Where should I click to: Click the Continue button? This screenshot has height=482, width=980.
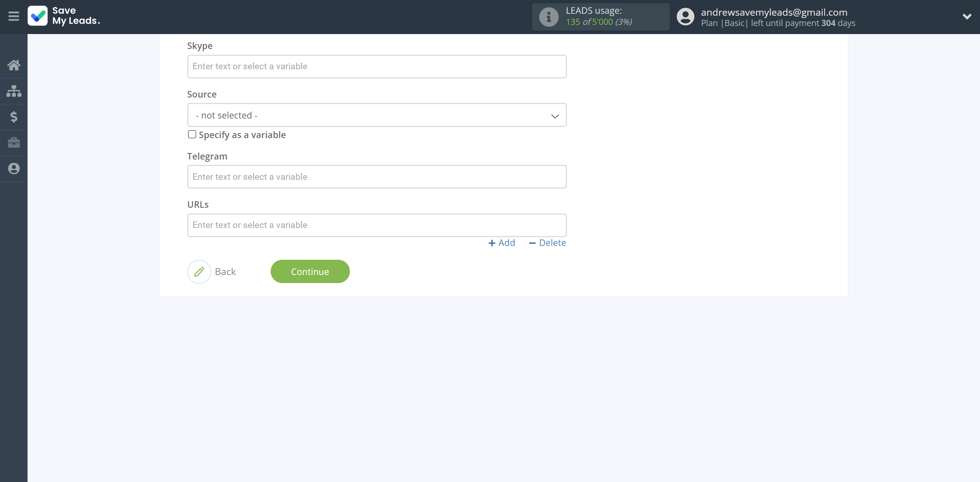click(310, 271)
